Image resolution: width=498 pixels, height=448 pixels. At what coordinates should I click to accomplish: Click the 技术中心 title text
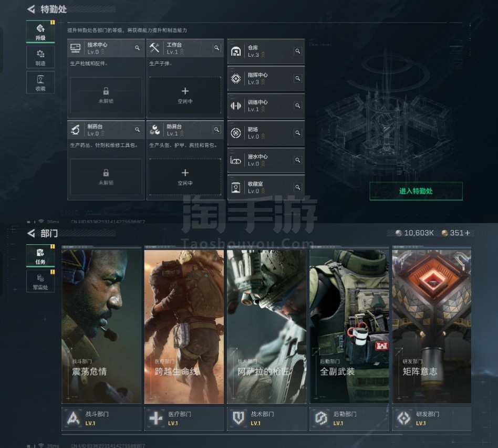coord(98,45)
